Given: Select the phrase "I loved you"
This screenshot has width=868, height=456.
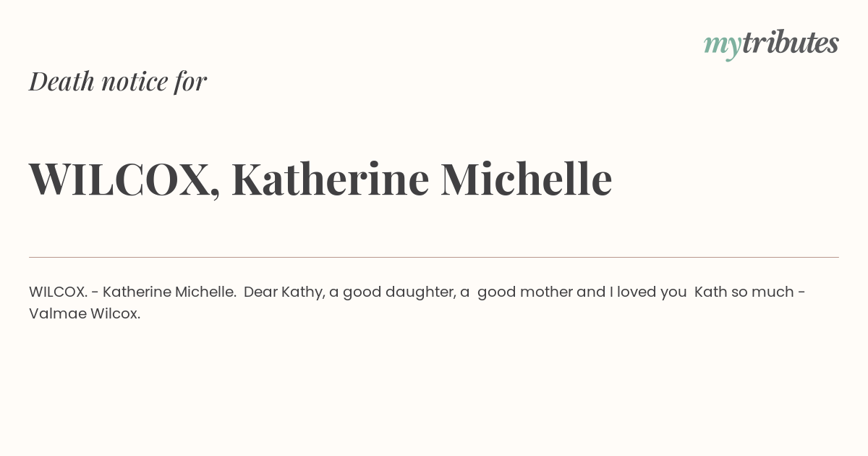Looking at the screenshot, I should click(648, 293).
